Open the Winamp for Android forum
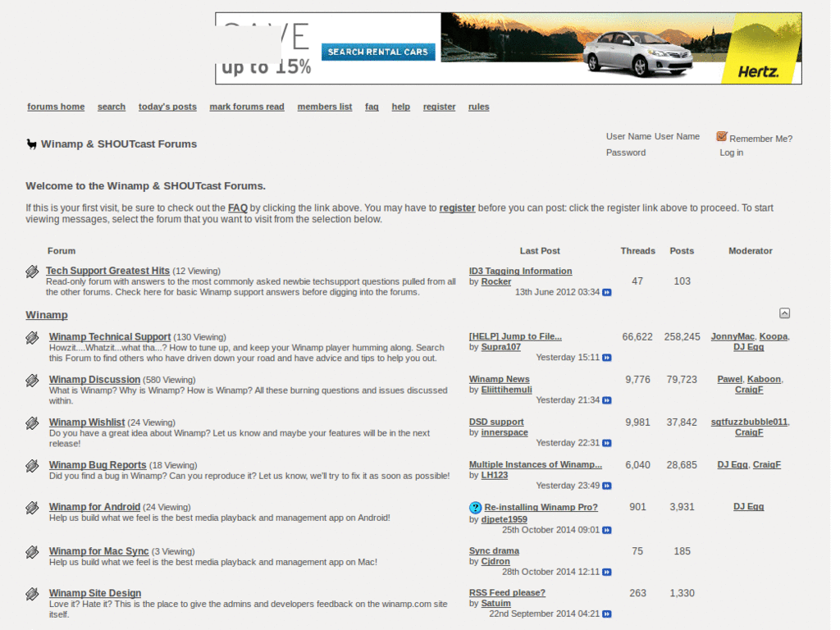Viewport: 840px width, 630px height. click(94, 507)
